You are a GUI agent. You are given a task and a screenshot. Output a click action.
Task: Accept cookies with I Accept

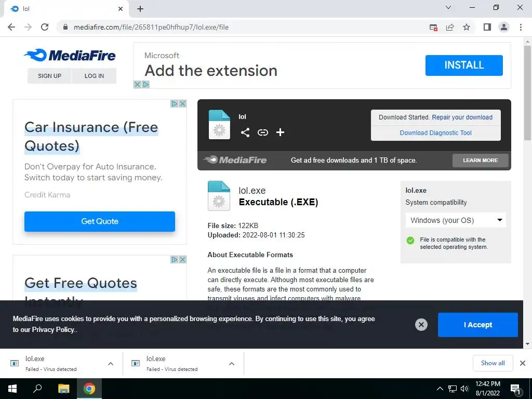478,325
